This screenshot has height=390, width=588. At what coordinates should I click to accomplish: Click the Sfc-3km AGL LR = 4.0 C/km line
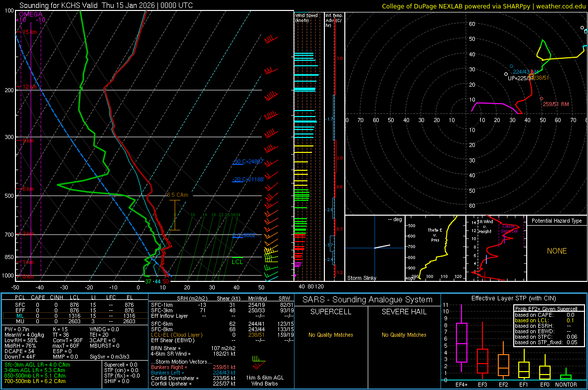coord(37,365)
